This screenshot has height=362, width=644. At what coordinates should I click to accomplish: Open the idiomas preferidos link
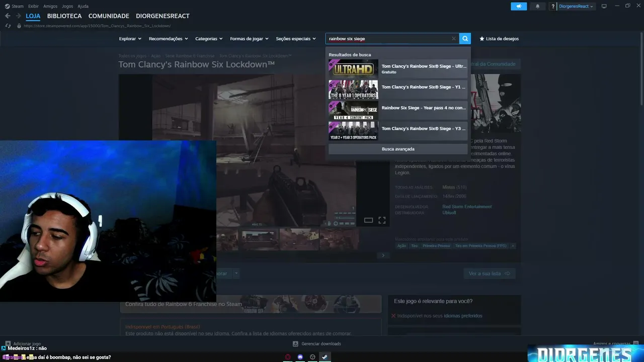(x=463, y=316)
